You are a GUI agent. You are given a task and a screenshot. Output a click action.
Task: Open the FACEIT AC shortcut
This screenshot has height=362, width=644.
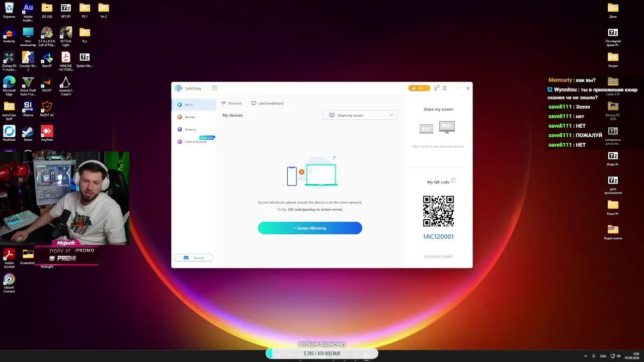[x=47, y=109]
